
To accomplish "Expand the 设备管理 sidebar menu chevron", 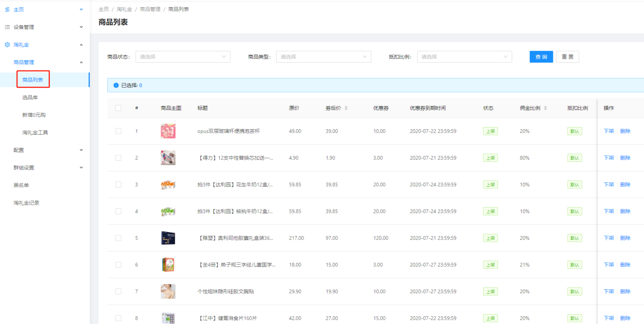I will [81, 27].
